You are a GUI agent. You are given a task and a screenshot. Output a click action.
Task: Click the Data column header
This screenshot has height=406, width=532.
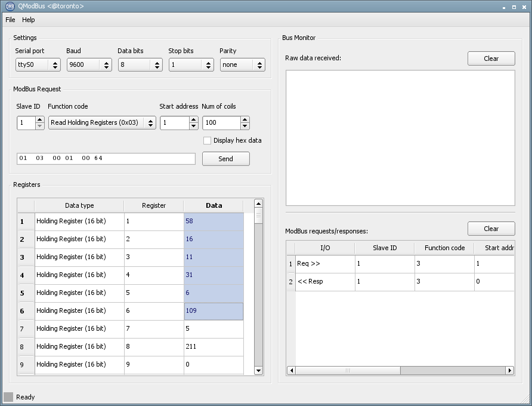(214, 205)
